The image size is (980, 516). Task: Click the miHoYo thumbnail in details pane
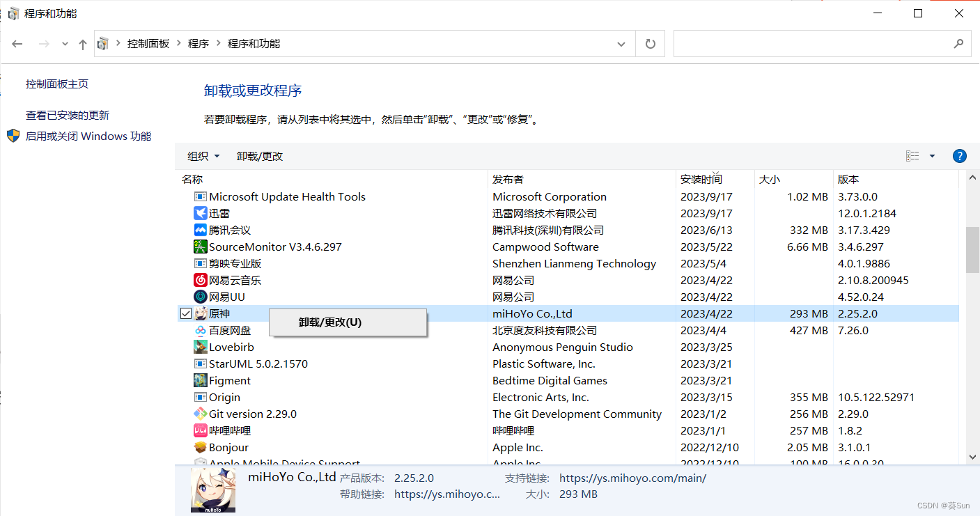(213, 490)
